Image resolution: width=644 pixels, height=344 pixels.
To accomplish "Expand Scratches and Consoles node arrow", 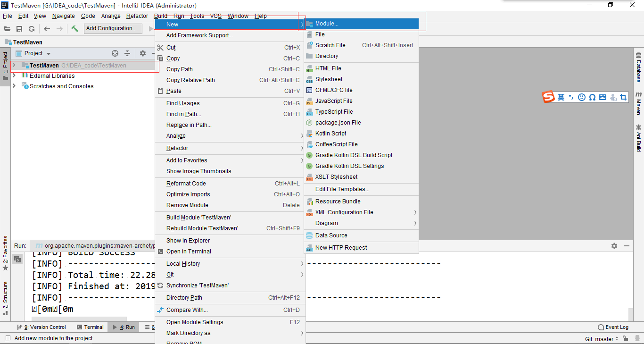I will pyautogui.click(x=14, y=86).
